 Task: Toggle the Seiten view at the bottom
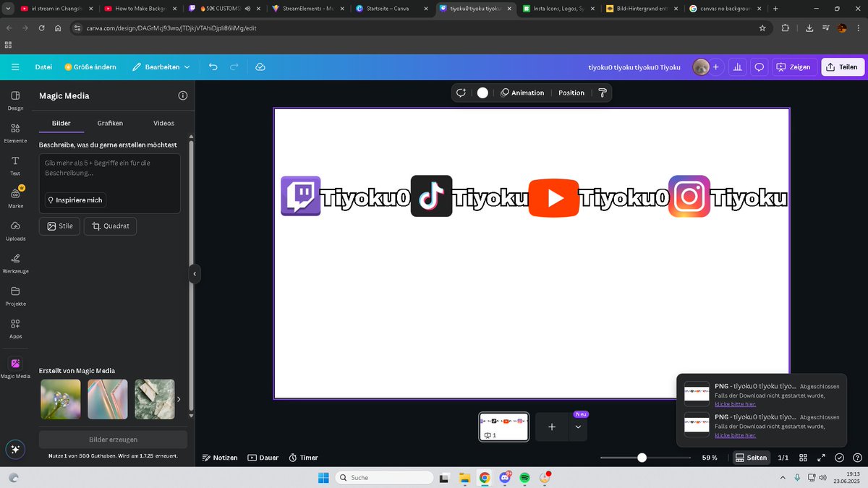tap(751, 457)
